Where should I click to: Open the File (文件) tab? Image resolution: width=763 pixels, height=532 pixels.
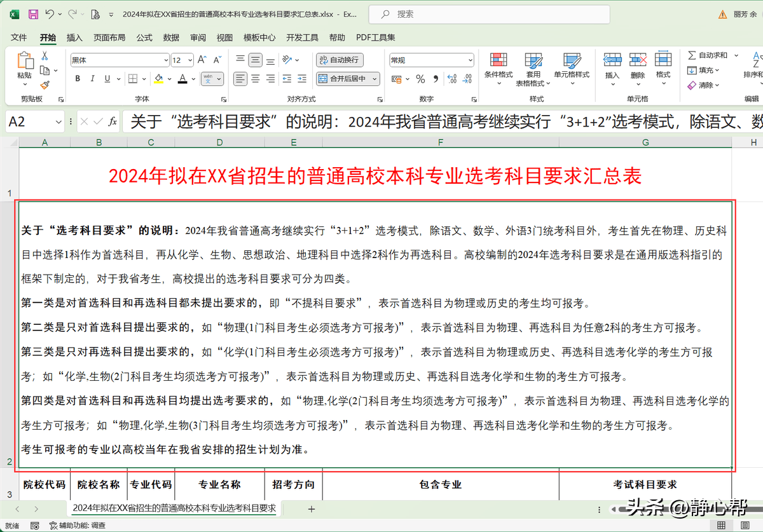19,38
